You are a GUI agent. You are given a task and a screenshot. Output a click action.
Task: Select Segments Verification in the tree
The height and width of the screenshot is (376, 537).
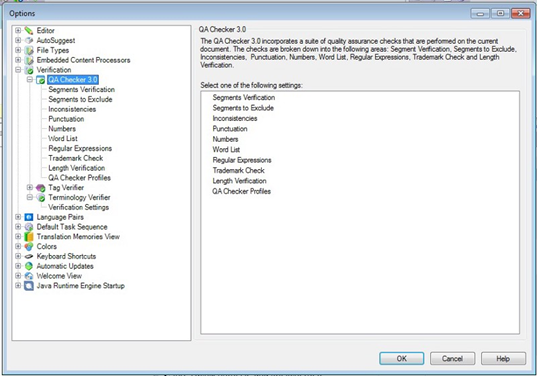coord(82,90)
